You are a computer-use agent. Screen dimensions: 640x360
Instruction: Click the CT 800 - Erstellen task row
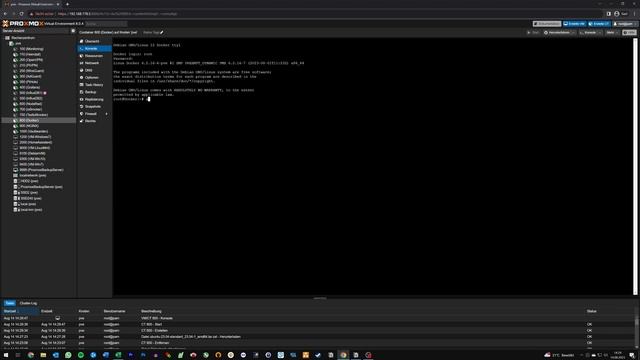pyautogui.click(x=318, y=331)
